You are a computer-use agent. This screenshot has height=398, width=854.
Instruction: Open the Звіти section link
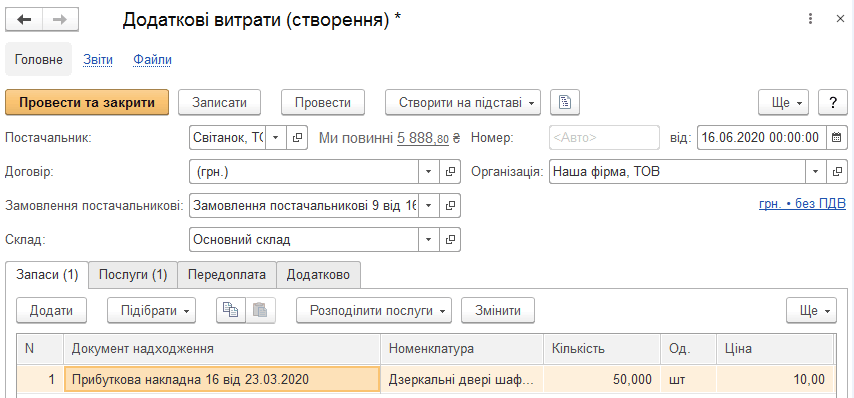pos(98,59)
